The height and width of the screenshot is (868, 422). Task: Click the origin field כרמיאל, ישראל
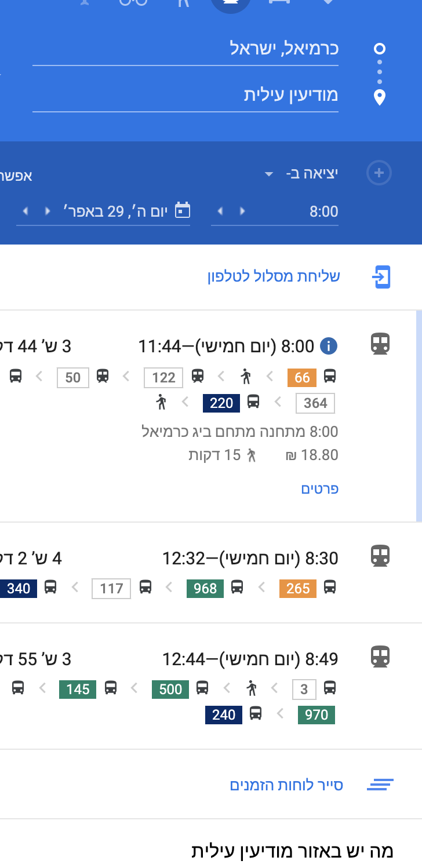(185, 49)
